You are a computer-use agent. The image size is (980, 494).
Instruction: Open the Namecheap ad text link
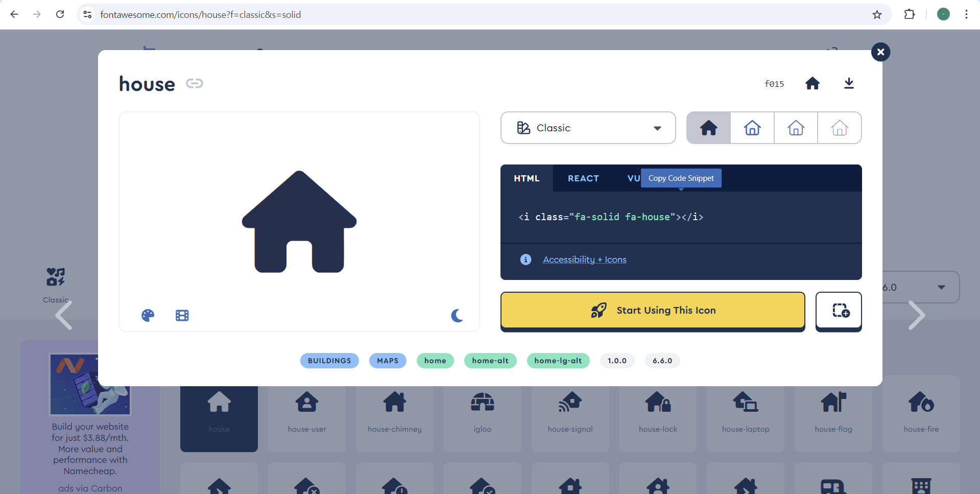pyautogui.click(x=90, y=449)
